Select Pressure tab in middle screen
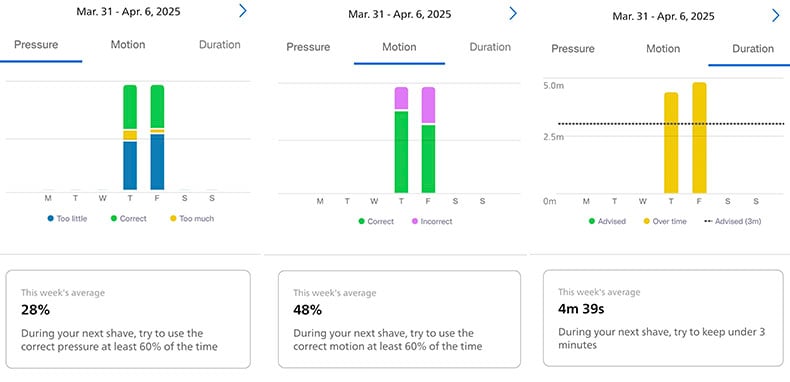Screen dimensions: 790x382 [308, 47]
